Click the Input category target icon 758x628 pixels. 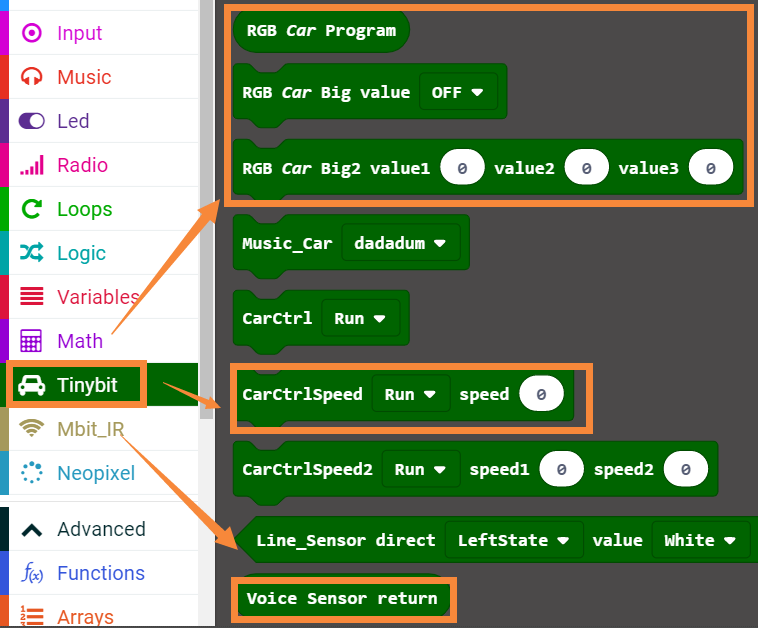[32, 33]
